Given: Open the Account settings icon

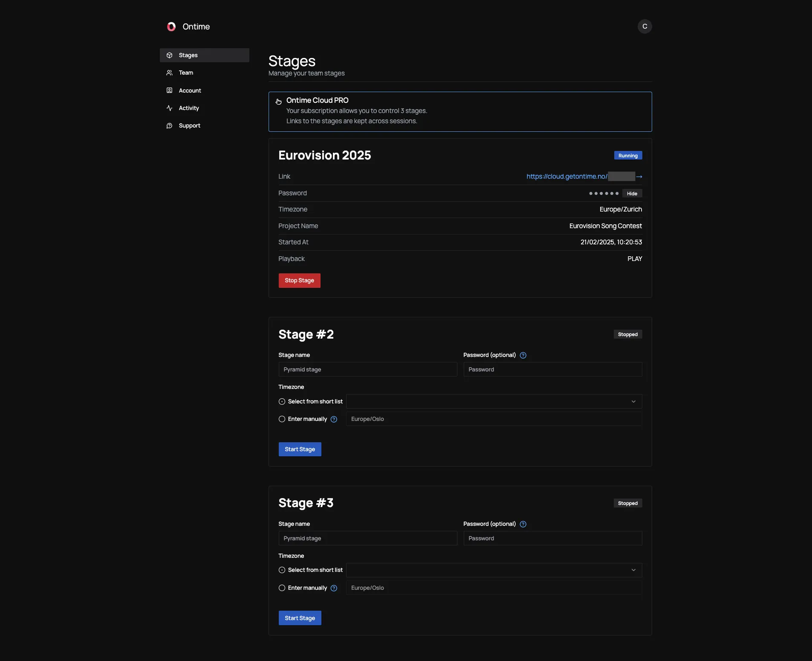Looking at the screenshot, I should [169, 90].
